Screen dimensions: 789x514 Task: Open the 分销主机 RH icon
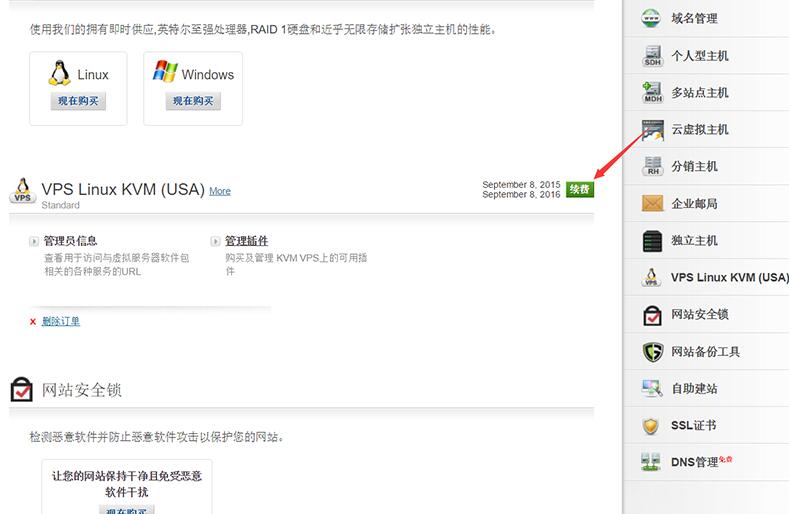click(652, 166)
